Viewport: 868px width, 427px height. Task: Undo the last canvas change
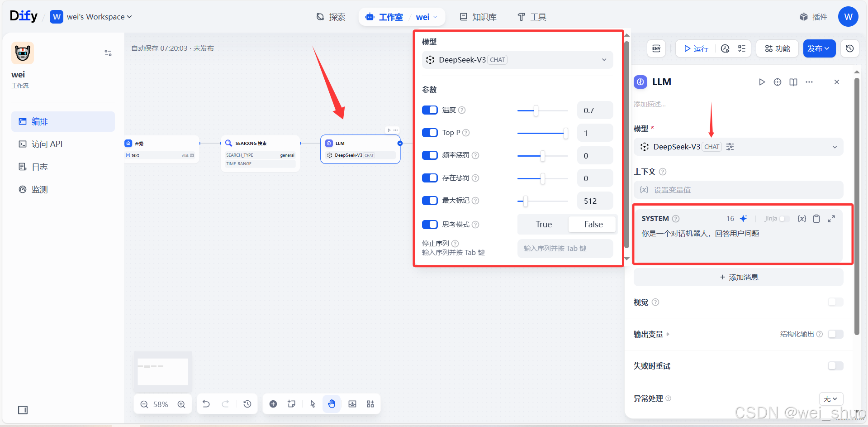(206, 404)
